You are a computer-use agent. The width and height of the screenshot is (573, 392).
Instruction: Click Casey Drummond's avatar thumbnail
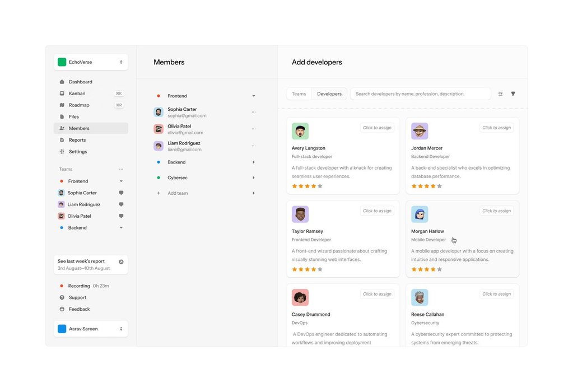(x=300, y=298)
